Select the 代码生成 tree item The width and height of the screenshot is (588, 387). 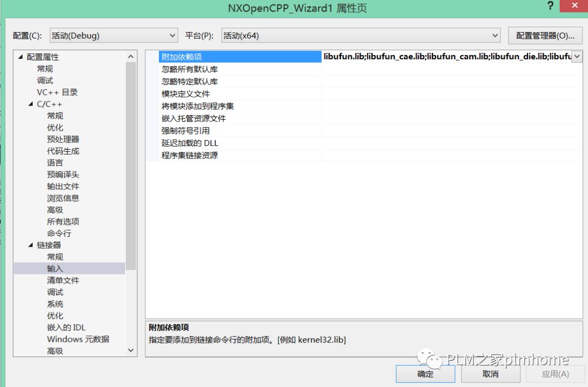[63, 151]
